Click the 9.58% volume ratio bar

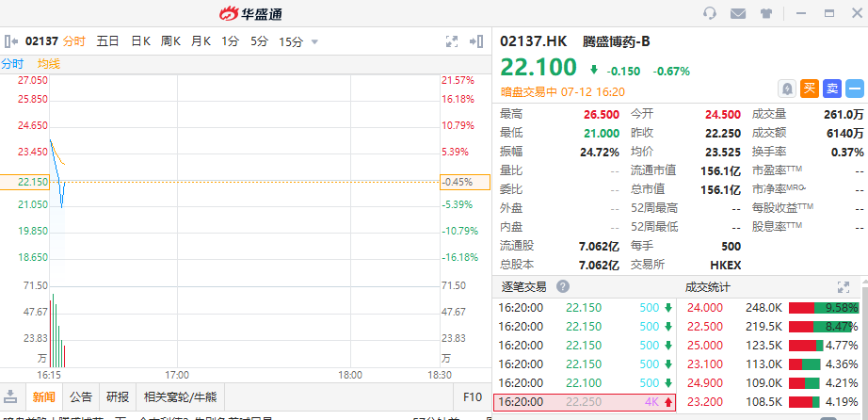tap(823, 308)
